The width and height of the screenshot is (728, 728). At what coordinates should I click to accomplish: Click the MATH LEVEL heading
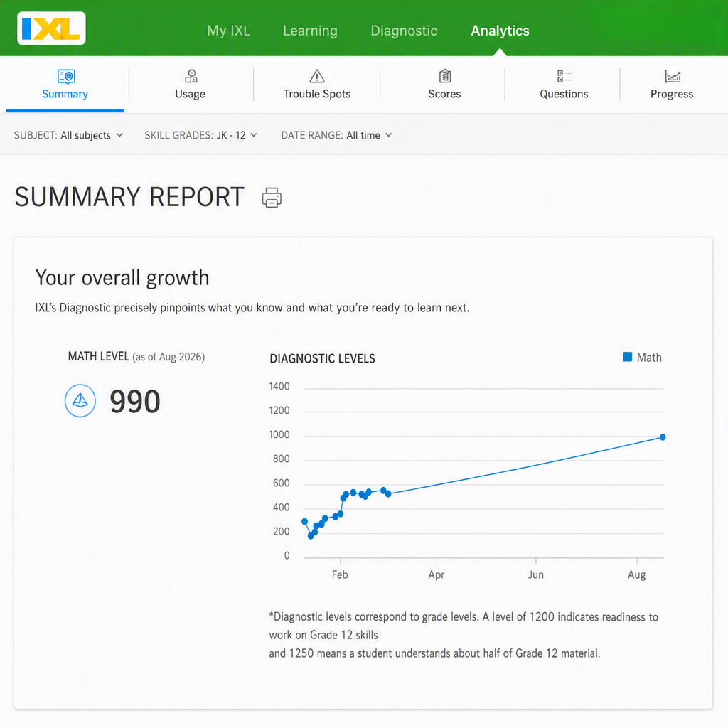(x=98, y=356)
